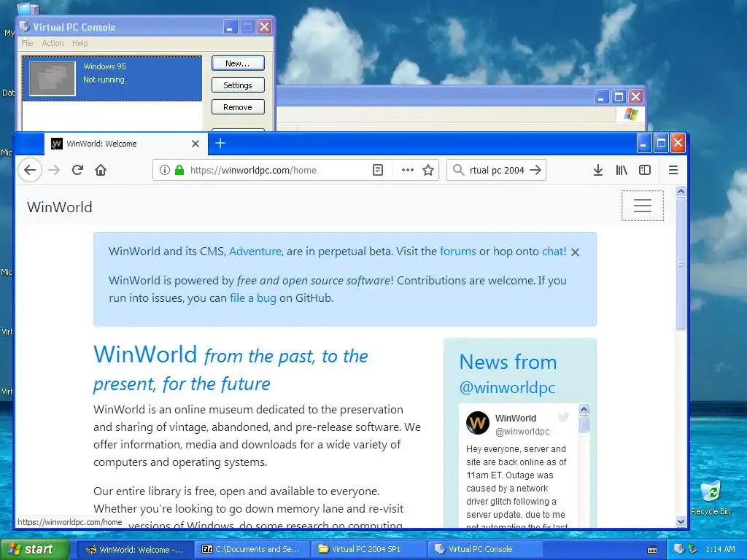Select the WinWorld: Welcome tab
Viewport: 747px width, 560px height.
[x=126, y=144]
